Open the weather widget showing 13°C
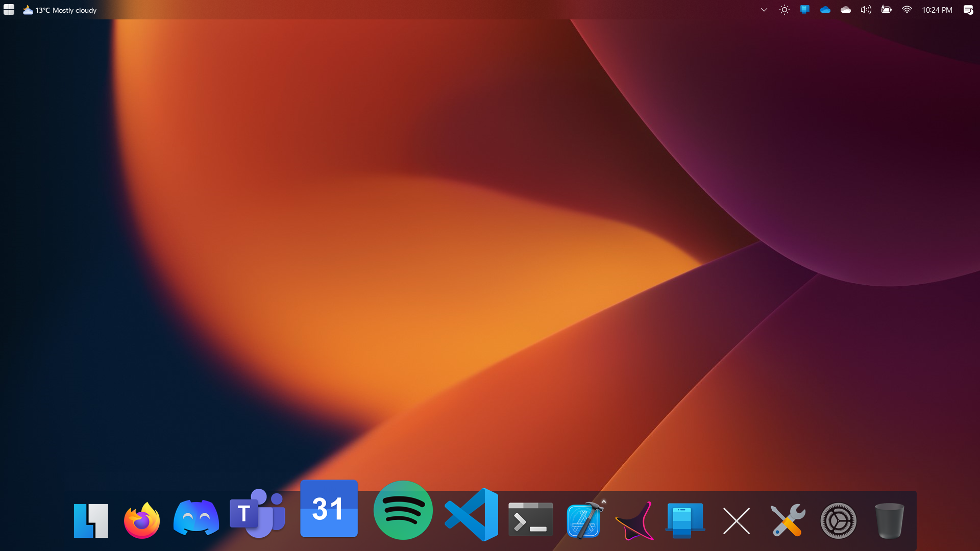This screenshot has width=980, height=551. pyautogui.click(x=60, y=10)
